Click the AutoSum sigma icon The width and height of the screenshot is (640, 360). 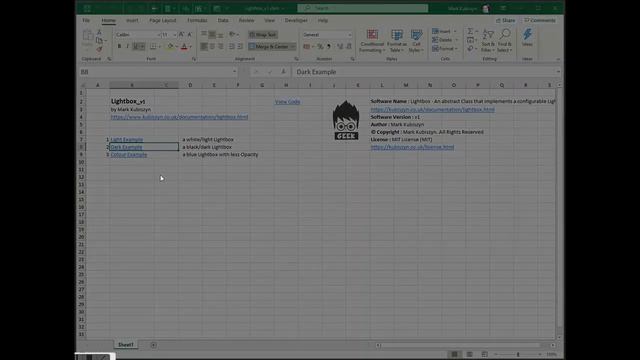coord(470,31)
